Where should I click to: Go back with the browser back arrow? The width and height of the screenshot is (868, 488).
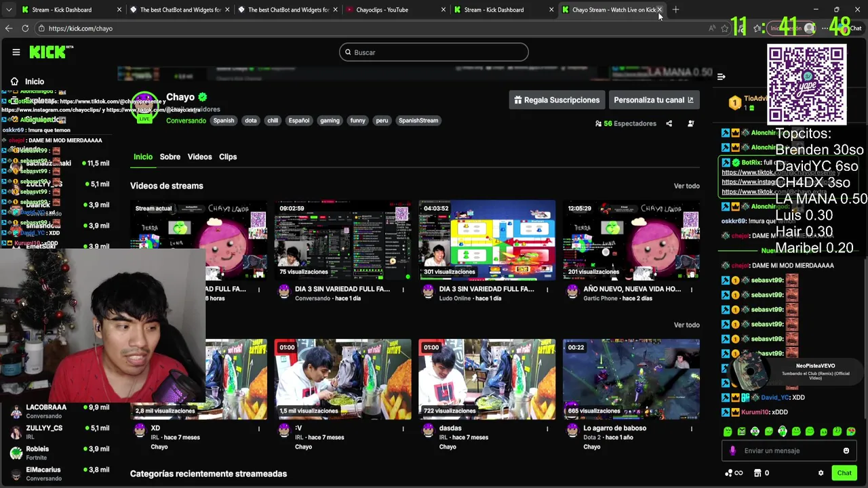9,28
